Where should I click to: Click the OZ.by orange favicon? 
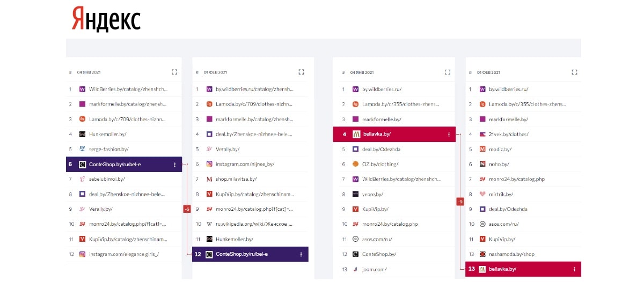355,164
